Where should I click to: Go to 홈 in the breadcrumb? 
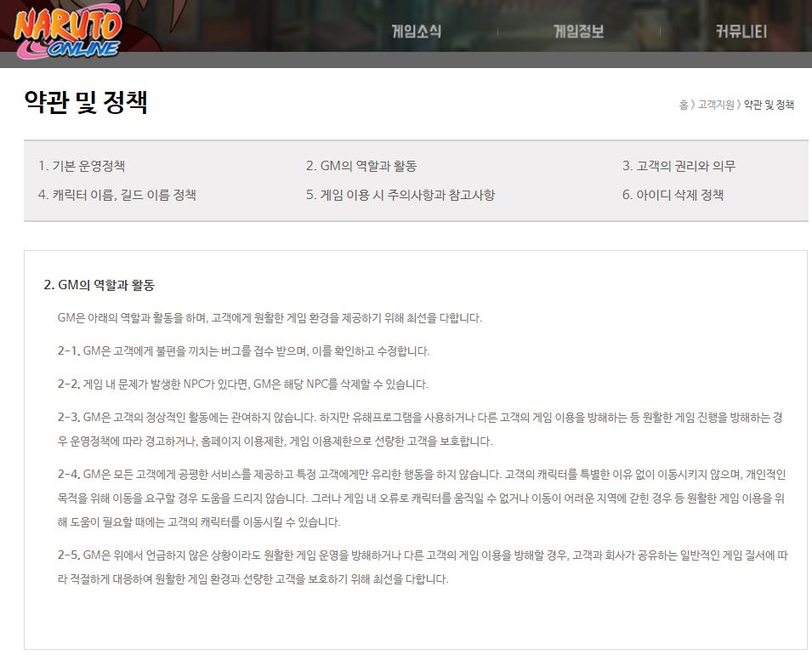[x=684, y=105]
